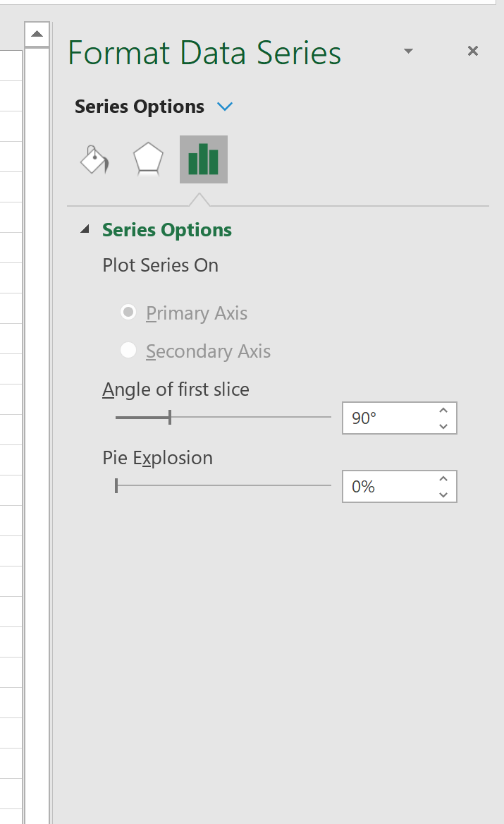Collapse the Series Options section
Image resolution: width=504 pixels, height=824 pixels.
pos(85,229)
